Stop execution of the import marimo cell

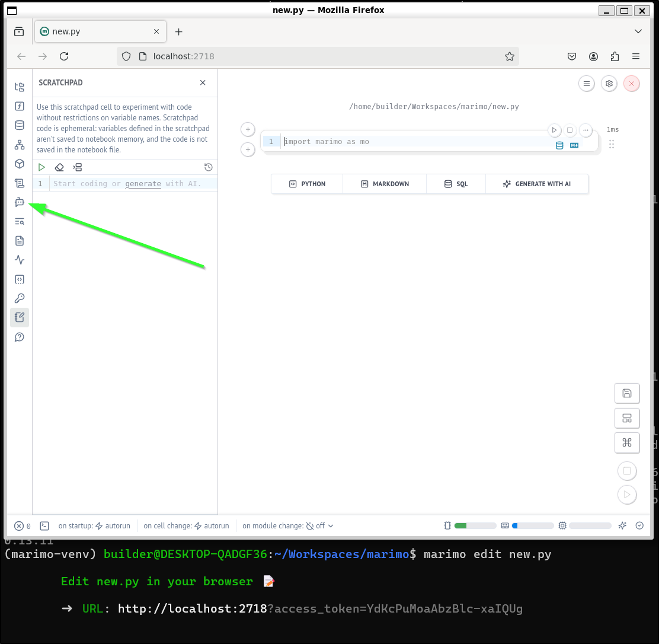coord(570,130)
